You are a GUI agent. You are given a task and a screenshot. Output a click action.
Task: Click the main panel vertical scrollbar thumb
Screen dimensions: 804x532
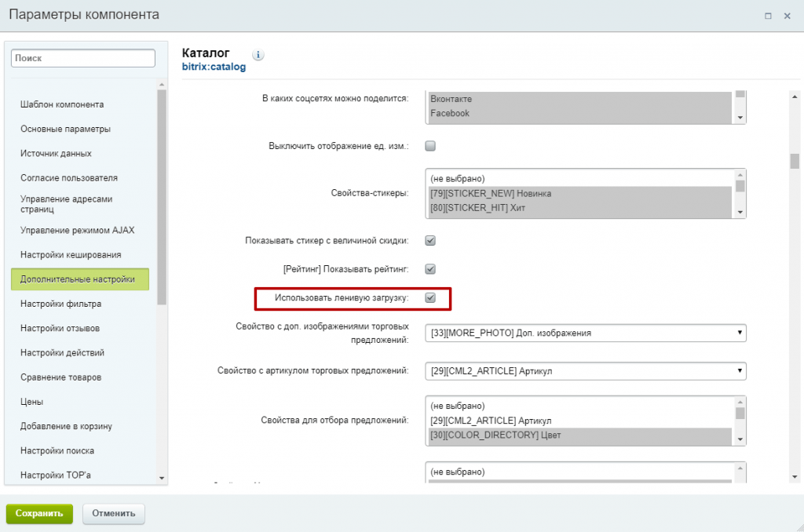795,161
